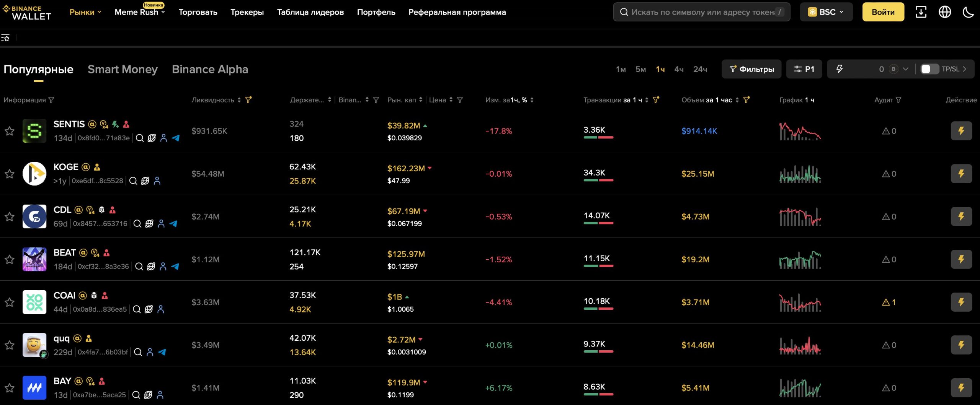Select the Binance Alpha tab
980x405 pixels.
210,69
